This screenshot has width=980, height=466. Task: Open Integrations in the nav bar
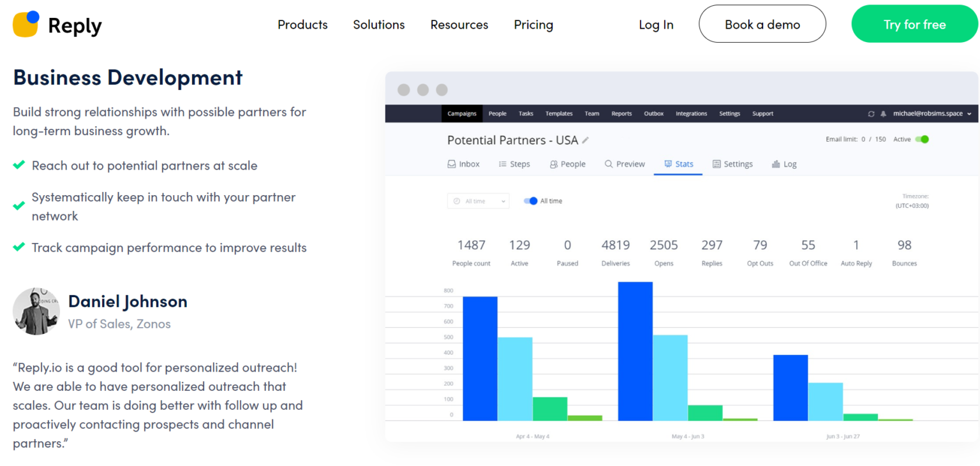(692, 113)
